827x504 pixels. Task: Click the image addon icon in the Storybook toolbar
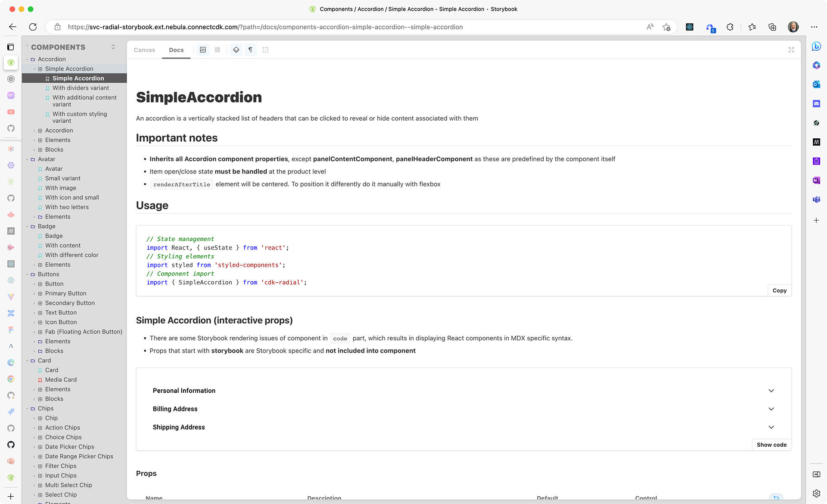pyautogui.click(x=203, y=50)
